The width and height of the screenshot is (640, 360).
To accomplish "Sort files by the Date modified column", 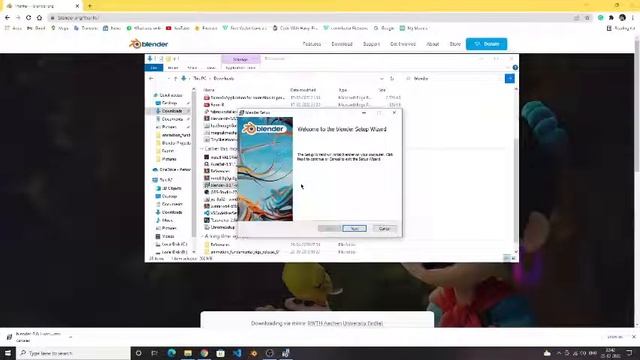I will point(303,90).
